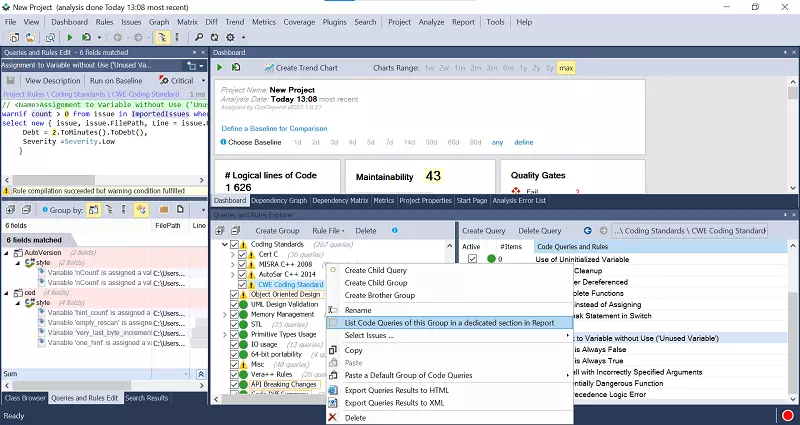Switch to the Dependency Graph tab
Image resolution: width=800 pixels, height=425 pixels.
[x=278, y=200]
